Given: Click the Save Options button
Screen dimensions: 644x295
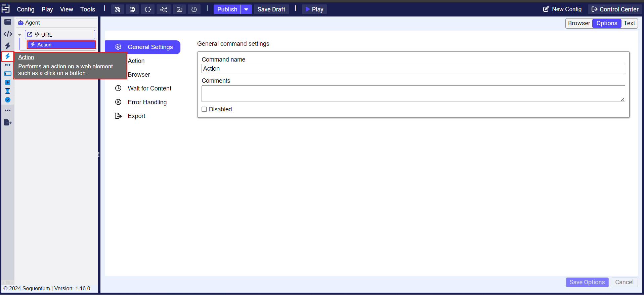Looking at the screenshot, I should coord(587,282).
